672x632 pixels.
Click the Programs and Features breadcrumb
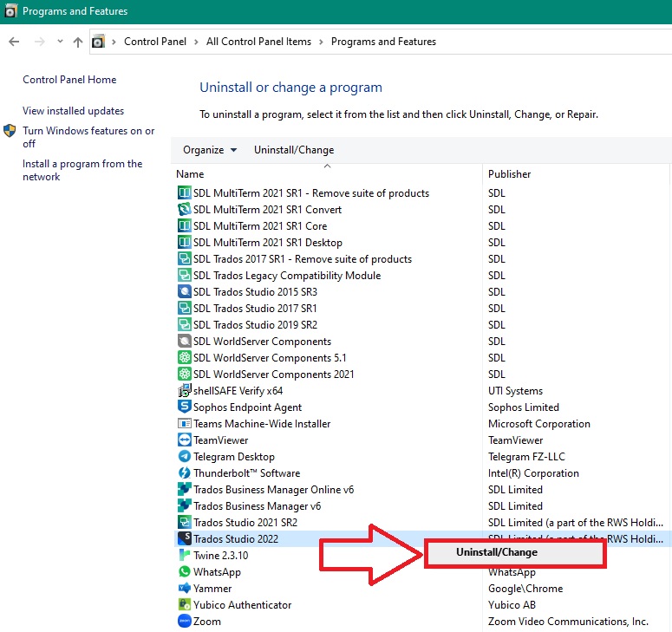[383, 42]
